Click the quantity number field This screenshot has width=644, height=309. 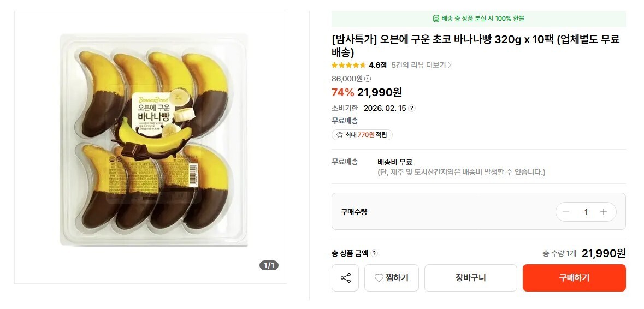click(x=586, y=212)
